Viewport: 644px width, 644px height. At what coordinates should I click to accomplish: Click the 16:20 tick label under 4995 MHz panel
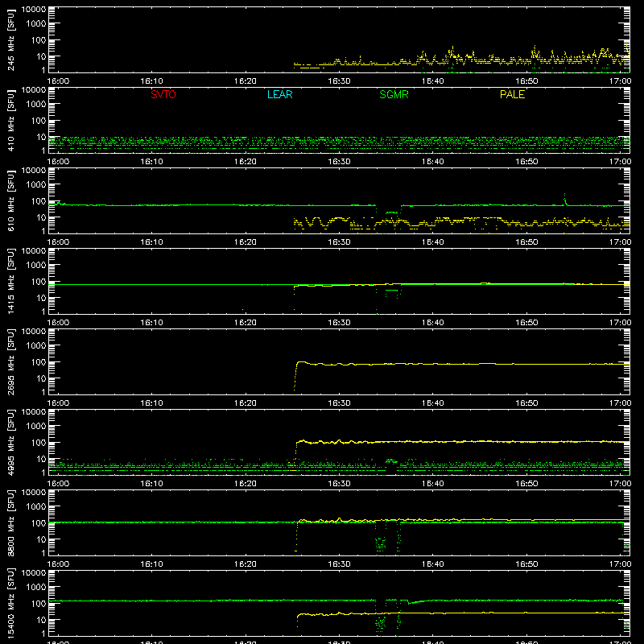pos(246,484)
